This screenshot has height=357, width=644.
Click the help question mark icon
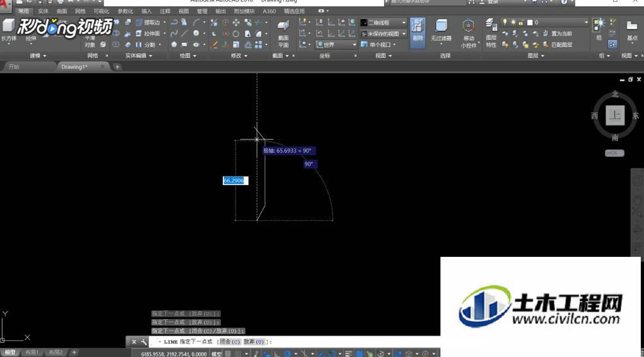[x=564, y=2]
